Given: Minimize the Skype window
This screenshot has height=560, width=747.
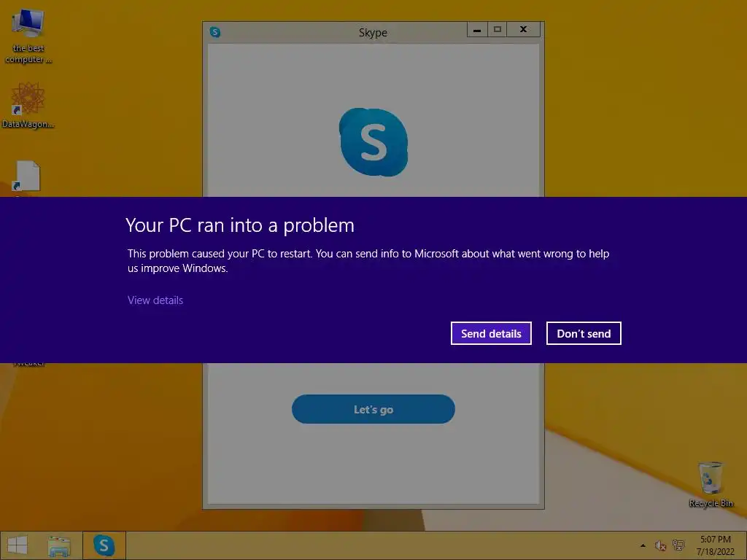Looking at the screenshot, I should point(477,29).
